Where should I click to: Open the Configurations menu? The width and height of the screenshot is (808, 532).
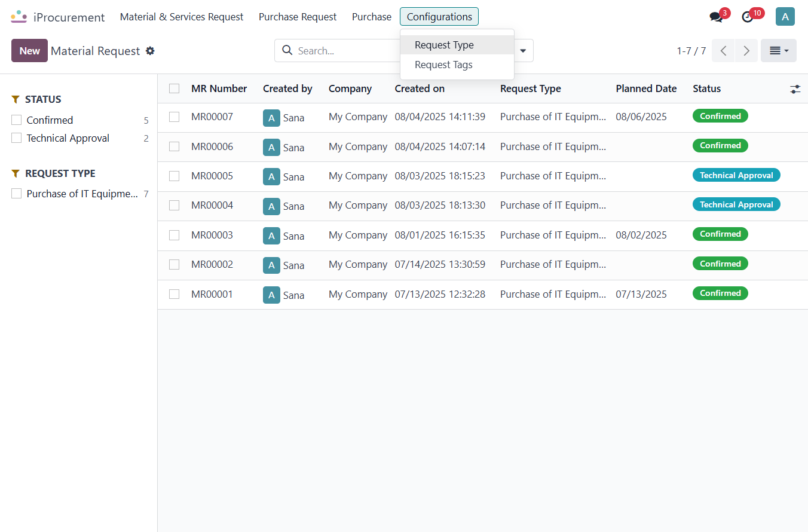[439, 17]
